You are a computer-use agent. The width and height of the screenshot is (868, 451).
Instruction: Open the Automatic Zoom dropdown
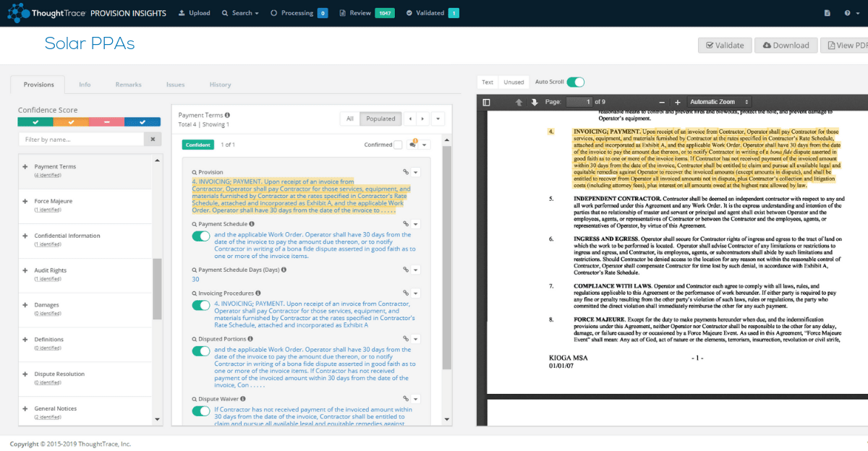point(719,102)
